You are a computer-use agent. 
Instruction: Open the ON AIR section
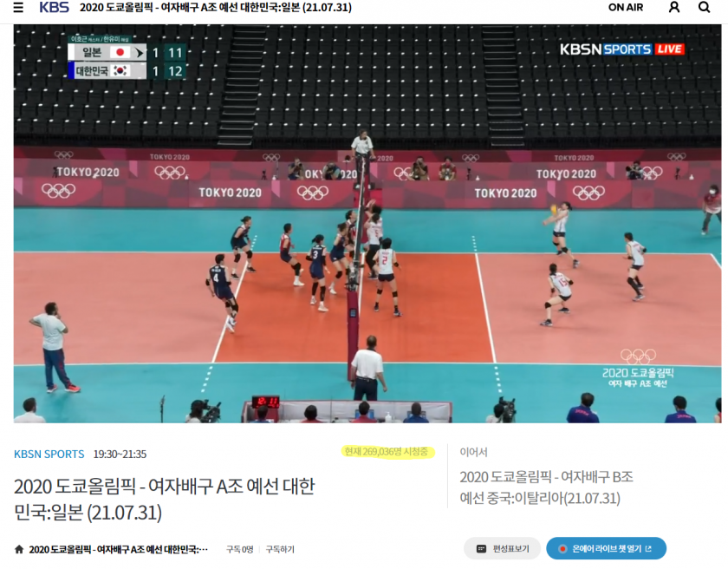coord(626,8)
